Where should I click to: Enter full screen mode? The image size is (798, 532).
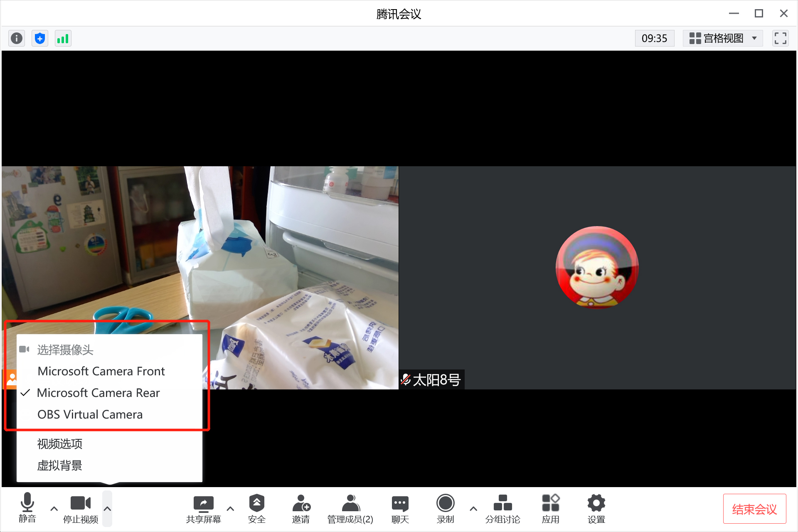[780, 38]
